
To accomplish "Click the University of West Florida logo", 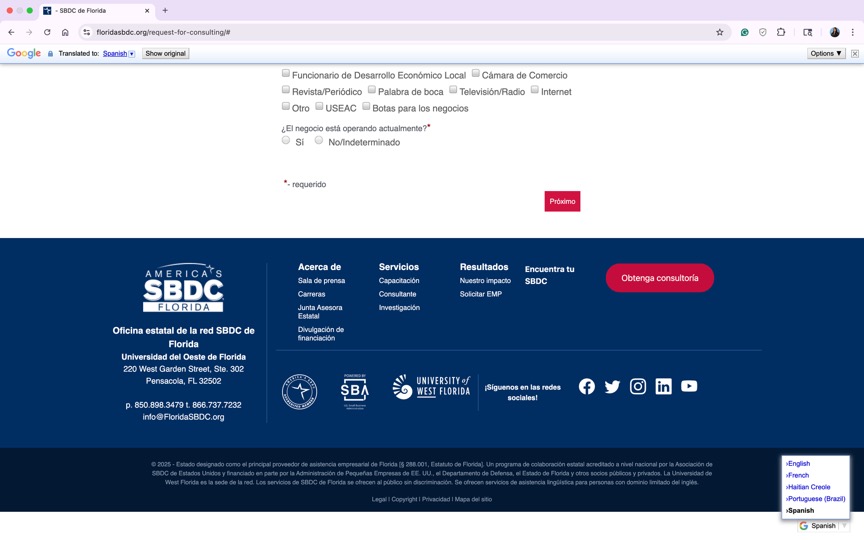I will point(431,387).
